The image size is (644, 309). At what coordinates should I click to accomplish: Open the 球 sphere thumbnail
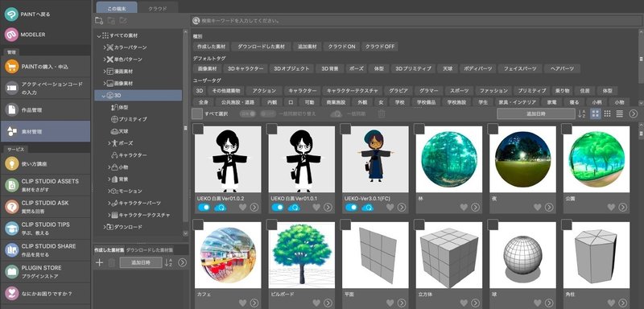tap(522, 255)
